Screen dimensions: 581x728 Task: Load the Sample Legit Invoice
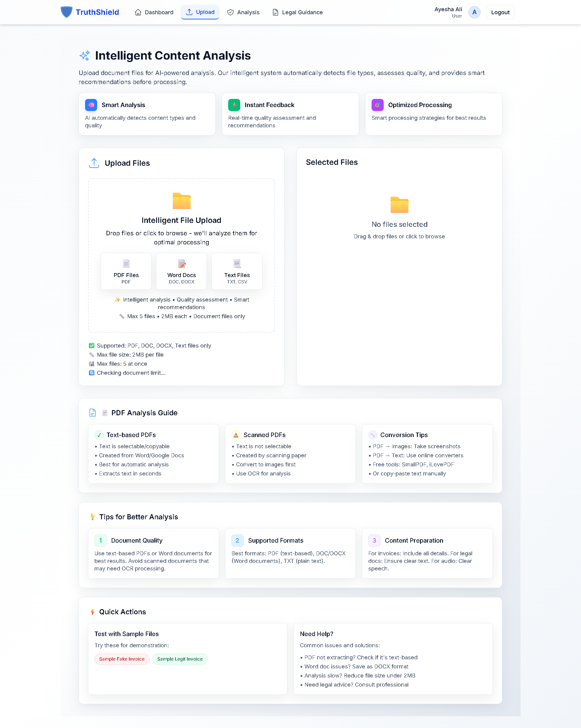coord(180,659)
